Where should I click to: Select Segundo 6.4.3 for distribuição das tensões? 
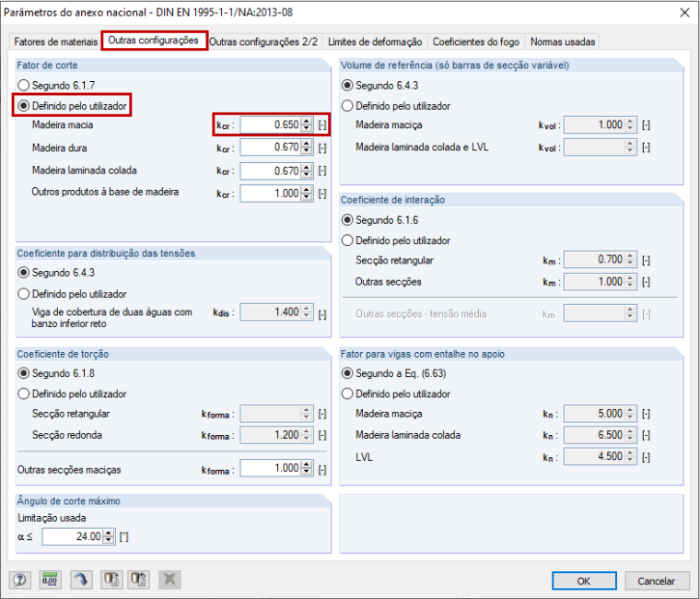(56, 273)
